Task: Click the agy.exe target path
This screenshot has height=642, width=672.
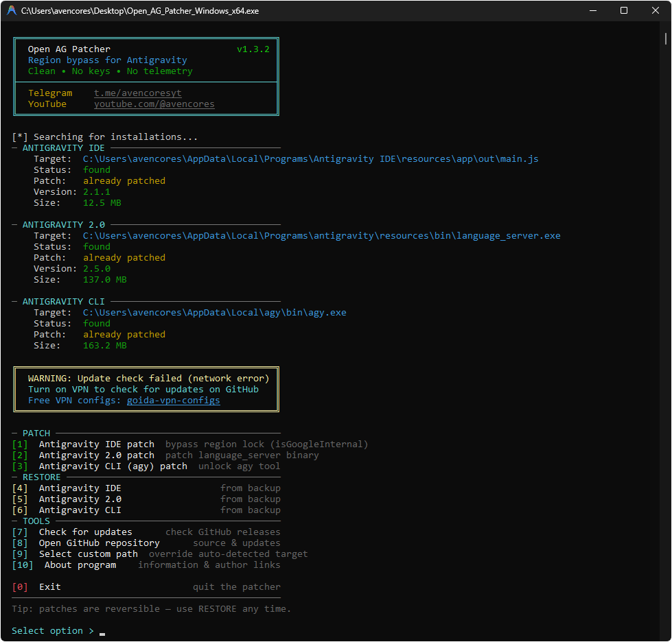Action: (x=214, y=313)
